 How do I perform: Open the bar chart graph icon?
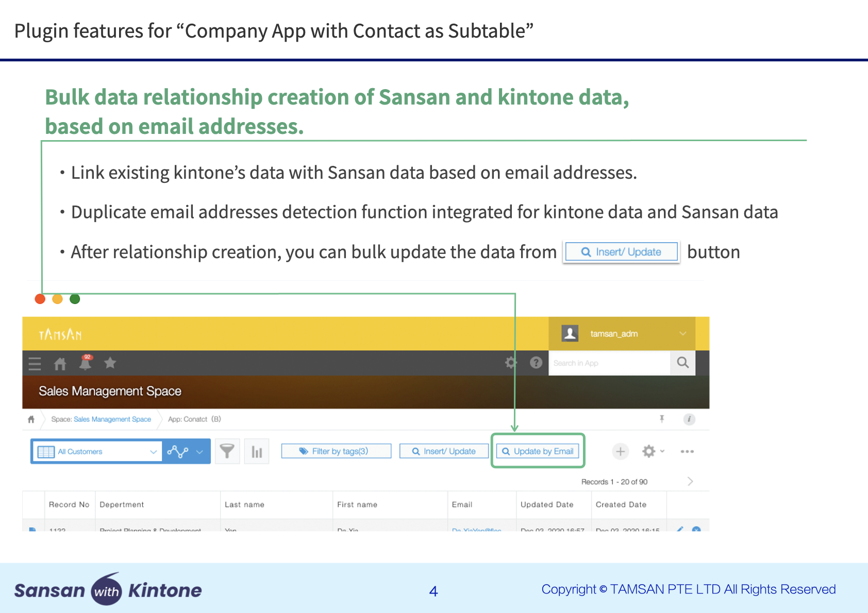257,452
